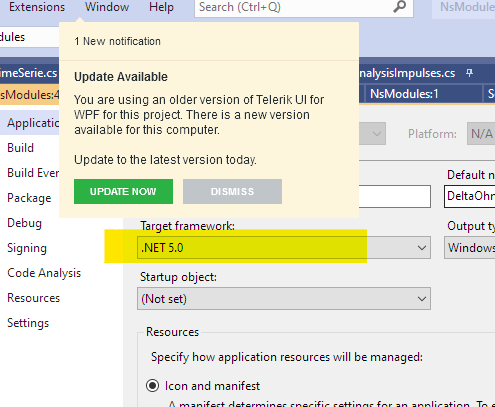Click the pin icon on AnalysisImpulses.cs tab
This screenshot has height=407, width=495.
point(469,73)
